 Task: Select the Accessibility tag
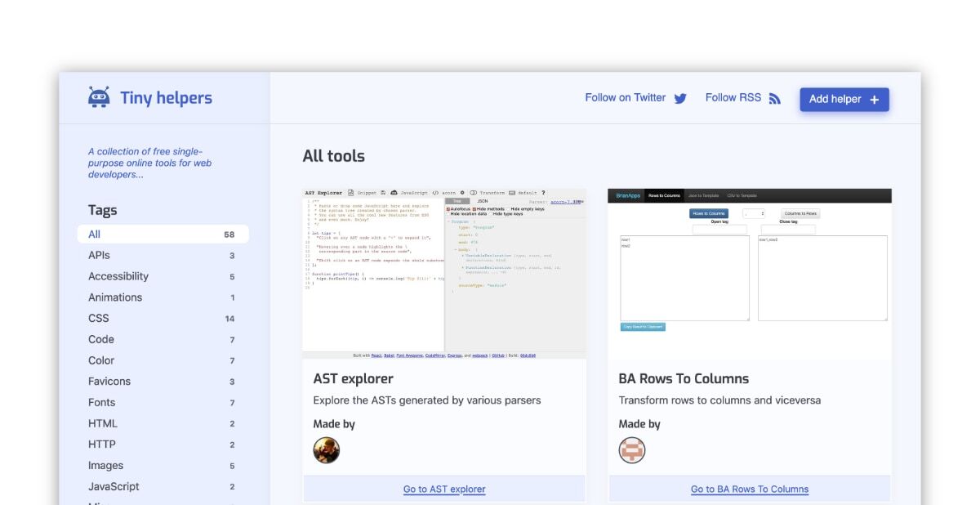click(x=163, y=276)
